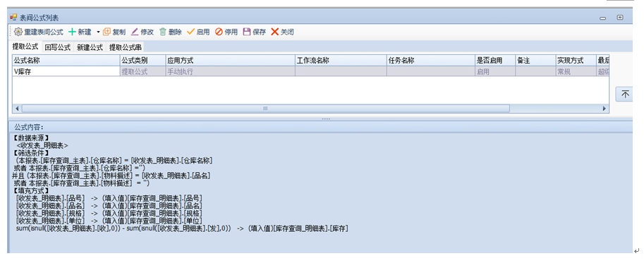
Task: Select the V库存 formula name cell
Action: coord(66,71)
